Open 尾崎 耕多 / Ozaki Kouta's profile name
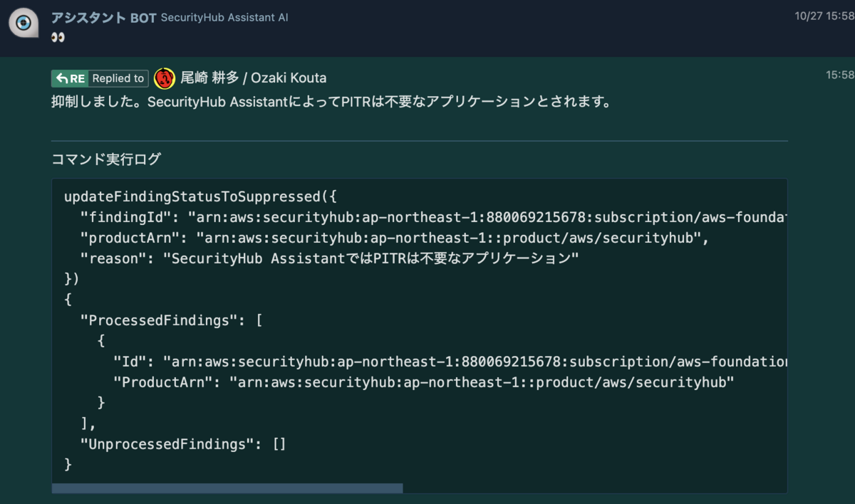This screenshot has height=504, width=855. click(253, 78)
